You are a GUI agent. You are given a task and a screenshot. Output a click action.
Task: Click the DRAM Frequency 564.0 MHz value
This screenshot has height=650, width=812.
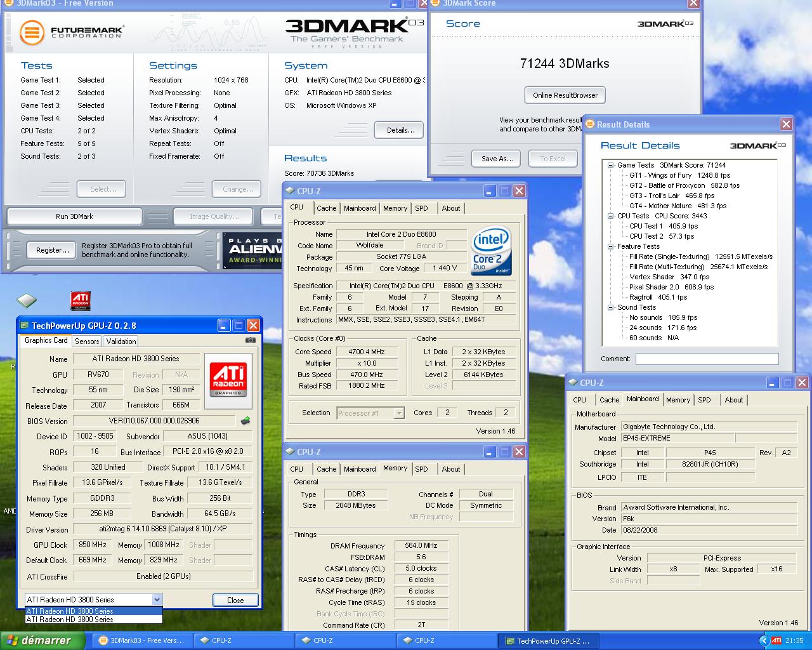tap(421, 546)
